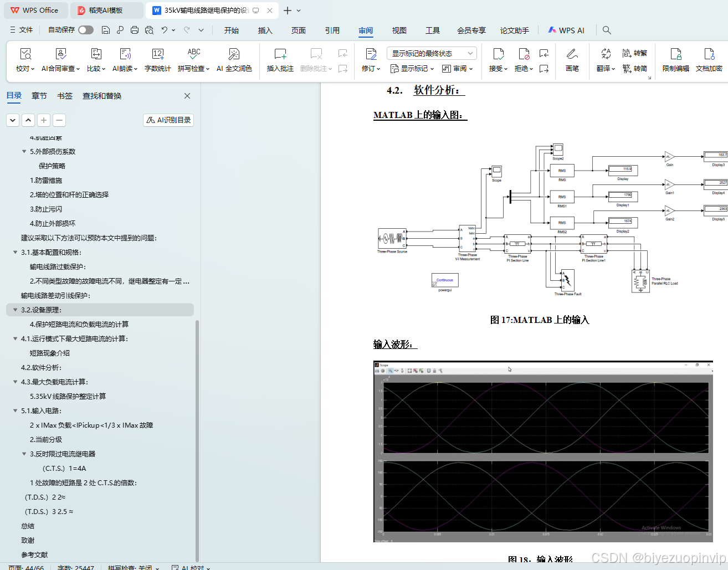Open a new tab with plus button
Viewport: 728px width, 570px height.
288,10
